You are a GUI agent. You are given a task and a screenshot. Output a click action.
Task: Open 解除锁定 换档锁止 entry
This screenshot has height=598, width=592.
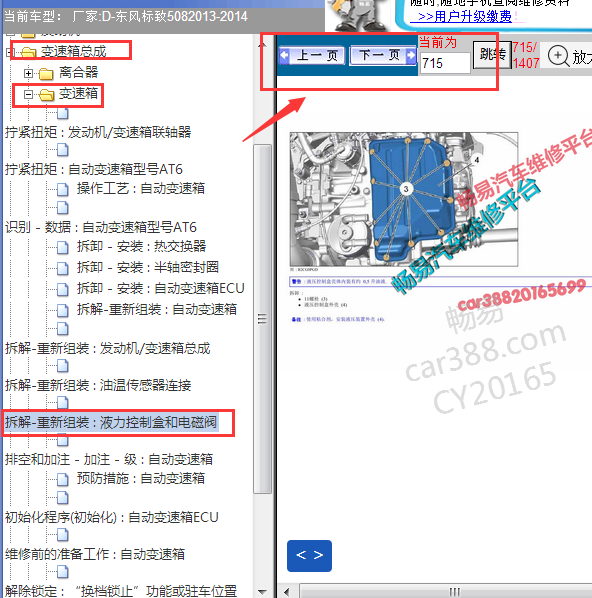(121, 591)
